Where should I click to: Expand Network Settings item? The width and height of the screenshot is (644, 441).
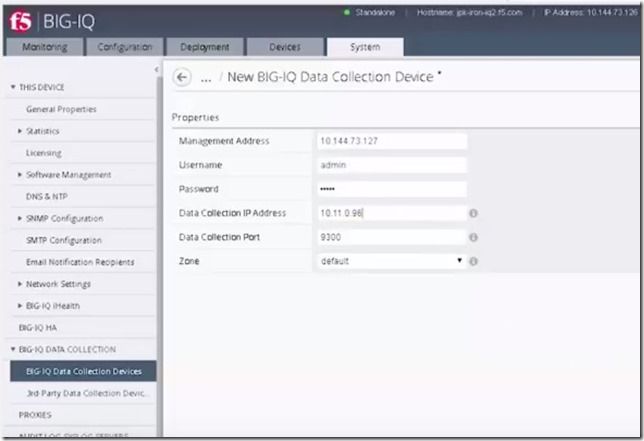pyautogui.click(x=20, y=284)
